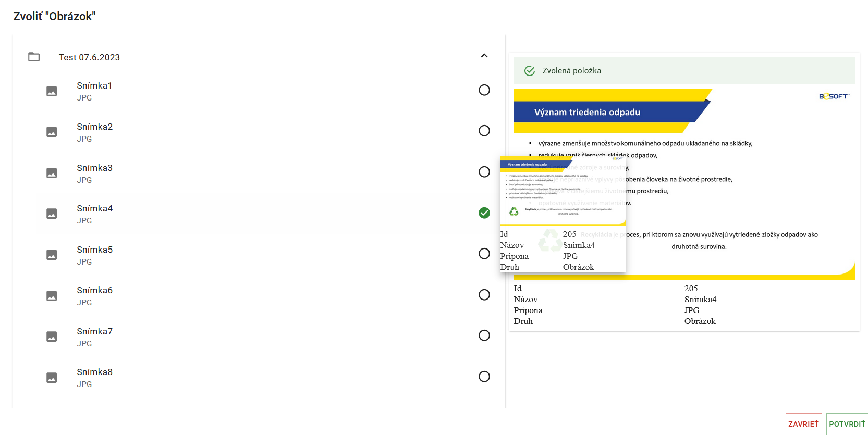The height and width of the screenshot is (436, 868).
Task: Click the Snímka5 file name
Action: (x=94, y=250)
